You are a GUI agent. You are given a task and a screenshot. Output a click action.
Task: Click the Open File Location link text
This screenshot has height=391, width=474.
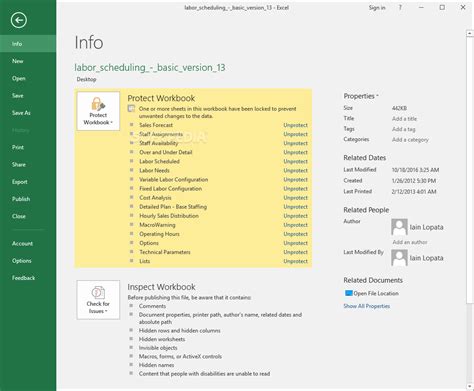[376, 293]
